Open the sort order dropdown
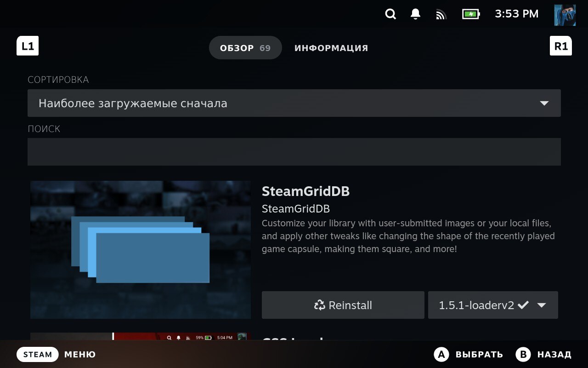 pos(294,103)
